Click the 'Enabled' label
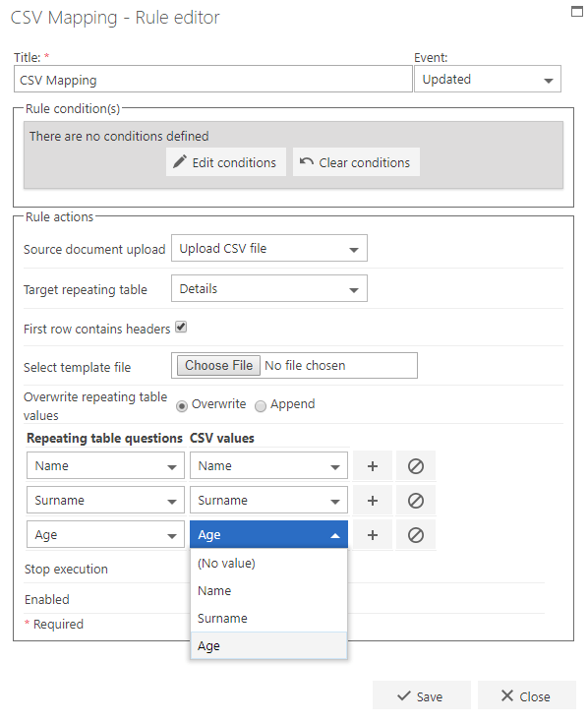 tap(47, 599)
